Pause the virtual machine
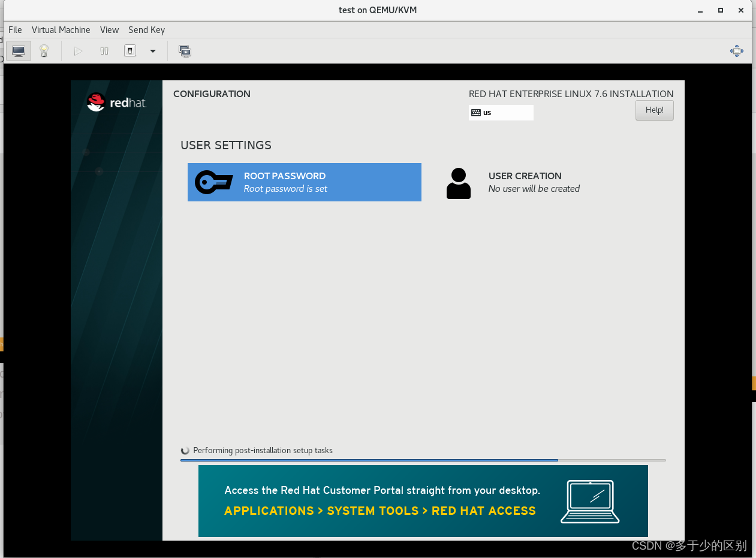Viewport: 756px width, 558px height. tap(104, 51)
